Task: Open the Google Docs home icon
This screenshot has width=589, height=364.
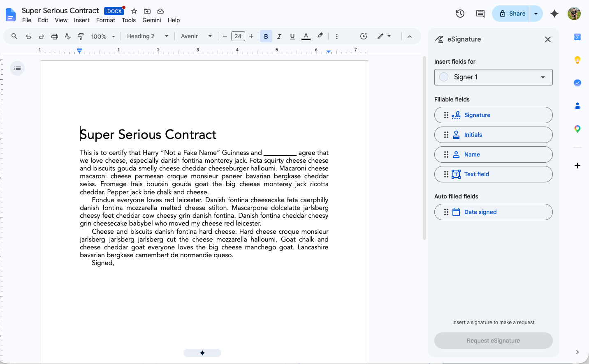Action: [x=11, y=15]
